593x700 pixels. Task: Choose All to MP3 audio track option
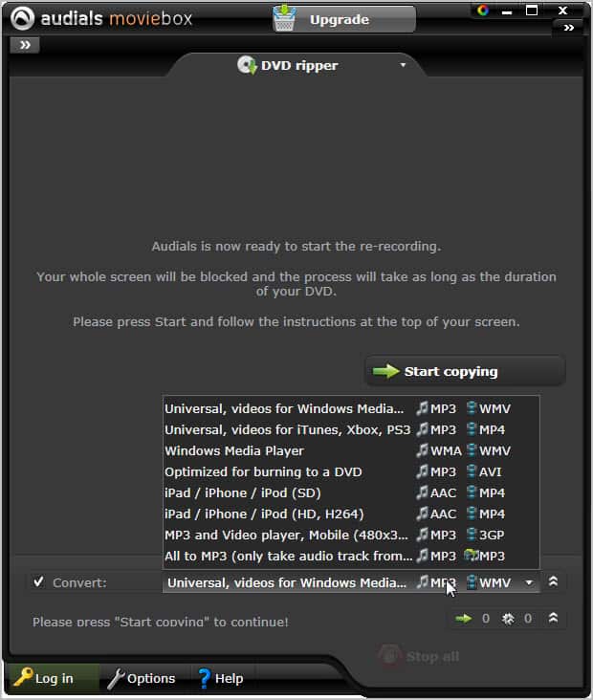pyautogui.click(x=351, y=556)
